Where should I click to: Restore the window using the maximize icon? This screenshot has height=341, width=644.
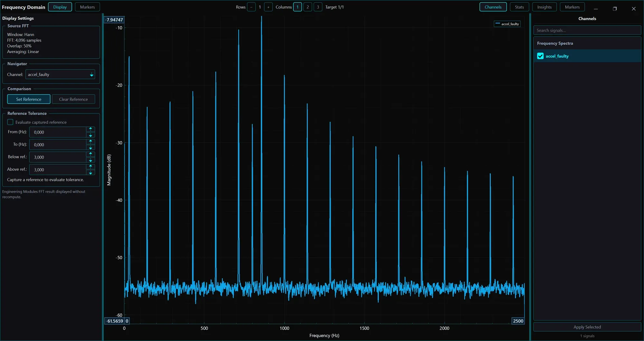[615, 9]
